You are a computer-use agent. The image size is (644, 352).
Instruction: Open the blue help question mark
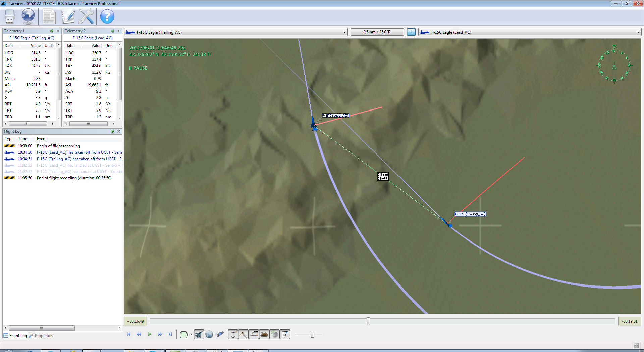(x=107, y=16)
